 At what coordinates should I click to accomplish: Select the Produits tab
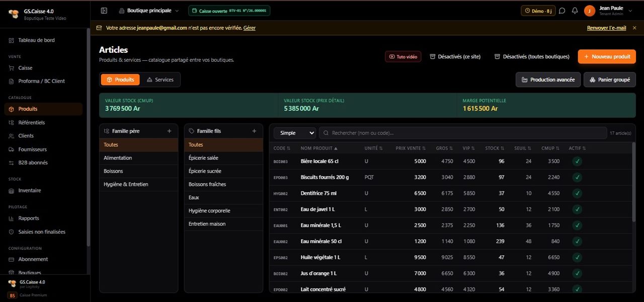(120, 79)
